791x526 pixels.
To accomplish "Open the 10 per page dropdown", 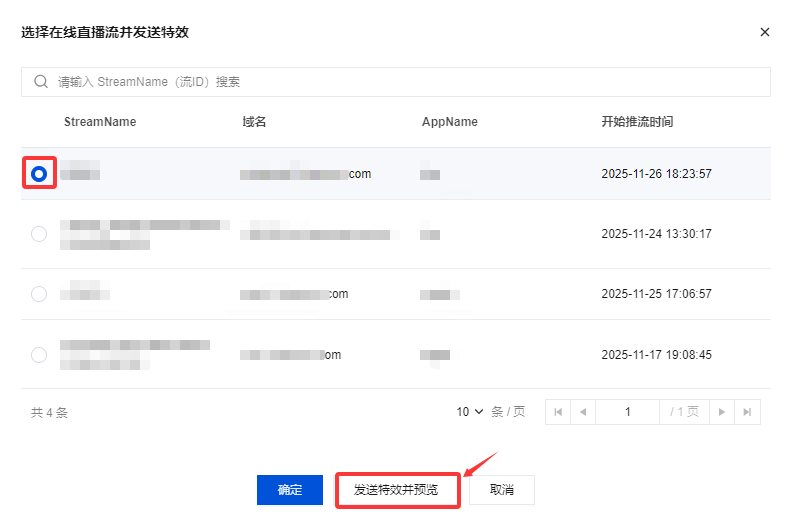I will pos(470,412).
